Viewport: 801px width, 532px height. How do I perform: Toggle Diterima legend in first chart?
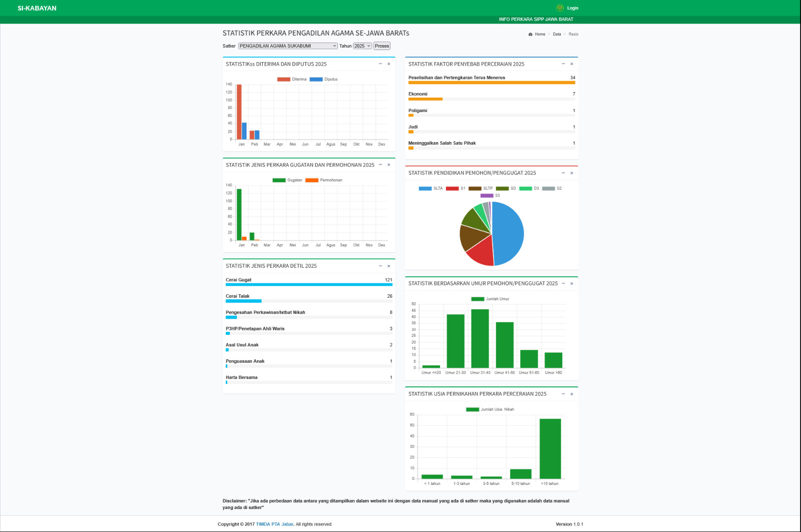pyautogui.click(x=292, y=80)
